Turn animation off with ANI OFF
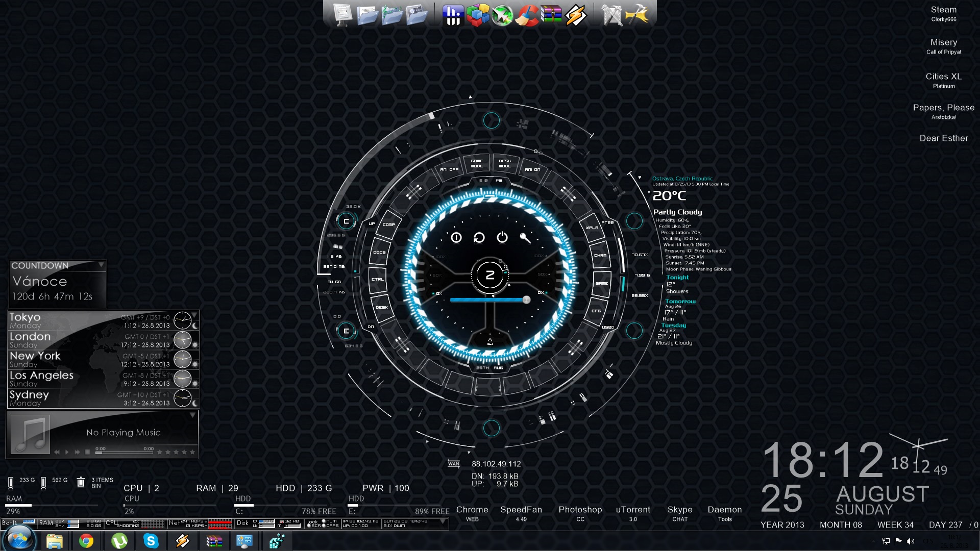 pyautogui.click(x=449, y=169)
